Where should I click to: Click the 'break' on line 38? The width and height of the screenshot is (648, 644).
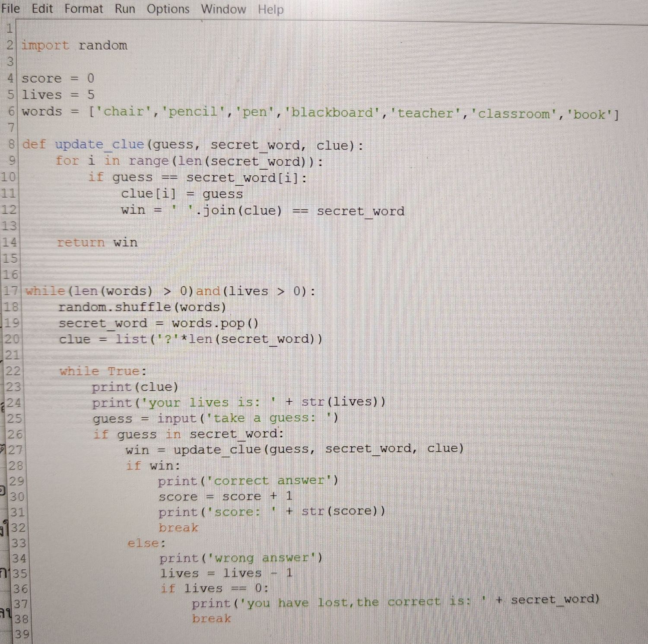coord(212,619)
